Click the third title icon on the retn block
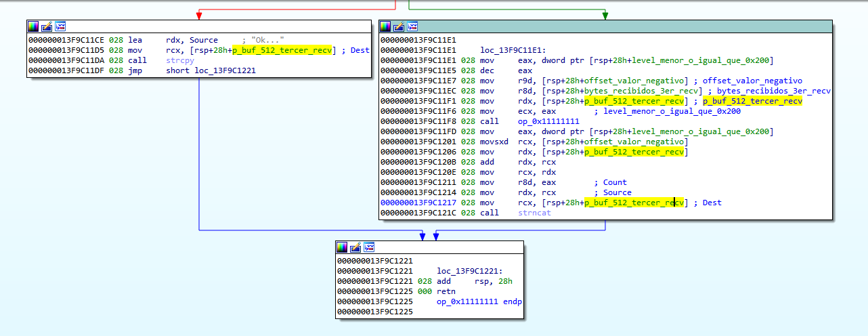Image resolution: width=868 pixels, height=336 pixels. pos(369,247)
